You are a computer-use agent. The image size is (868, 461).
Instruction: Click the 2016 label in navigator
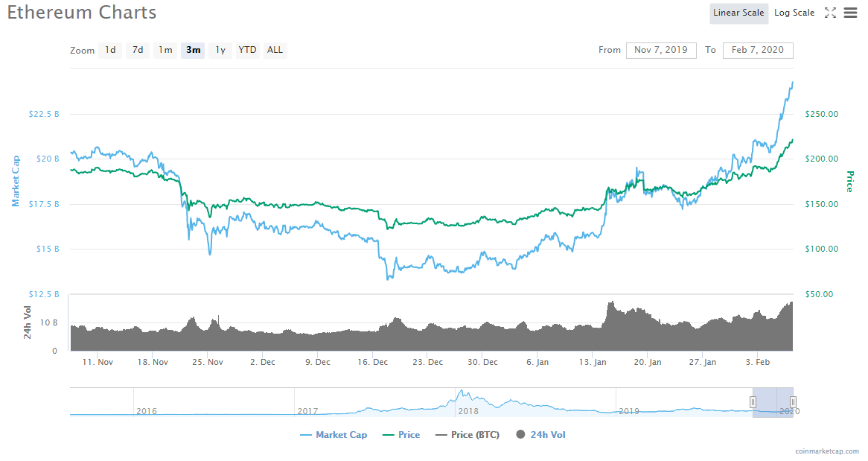click(x=147, y=411)
